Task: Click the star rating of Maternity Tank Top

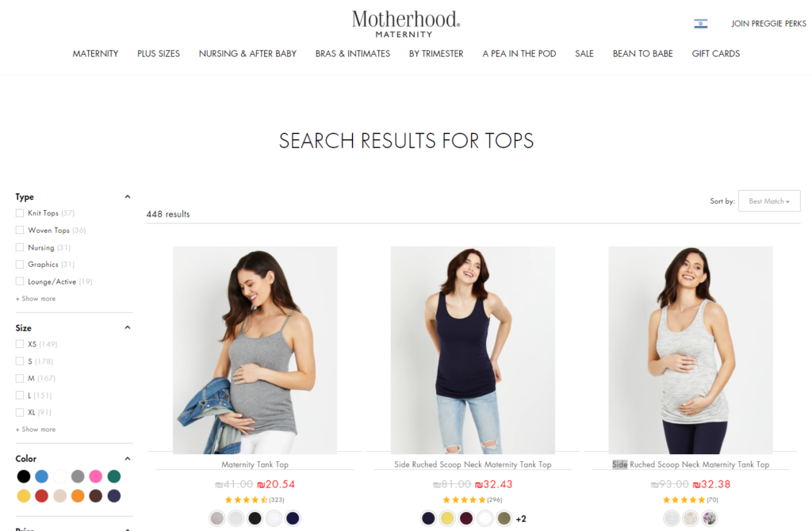Action: 246,500
